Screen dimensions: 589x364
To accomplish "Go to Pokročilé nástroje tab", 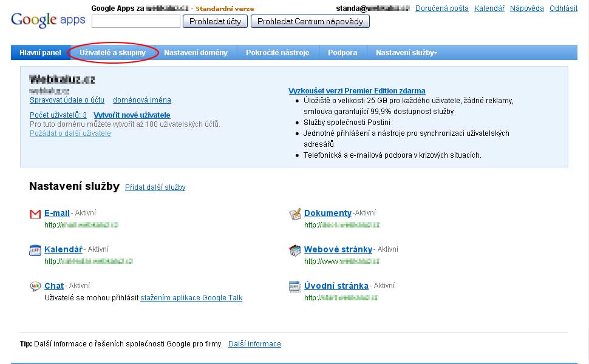I will 277,53.
